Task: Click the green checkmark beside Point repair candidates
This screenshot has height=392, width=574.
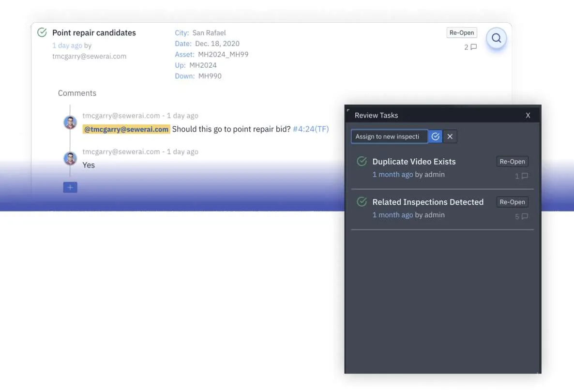Action: 42,32
